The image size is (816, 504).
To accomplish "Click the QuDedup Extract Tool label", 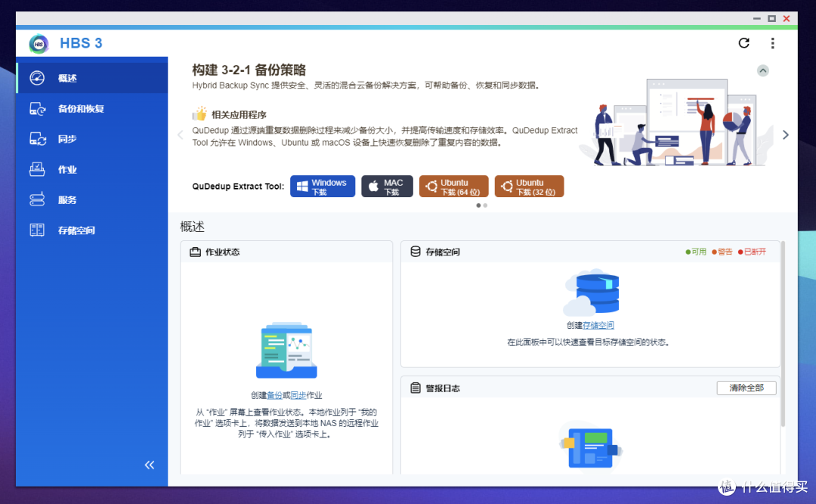I will pos(238,187).
